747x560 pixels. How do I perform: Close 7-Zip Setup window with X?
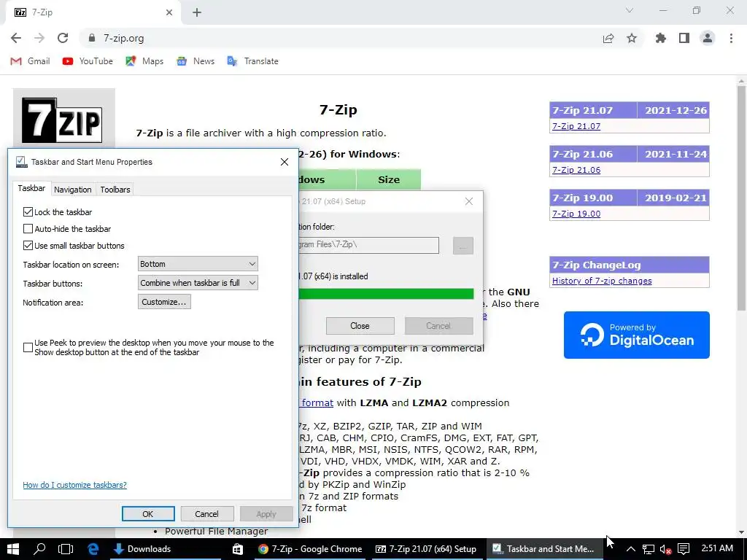(x=469, y=201)
